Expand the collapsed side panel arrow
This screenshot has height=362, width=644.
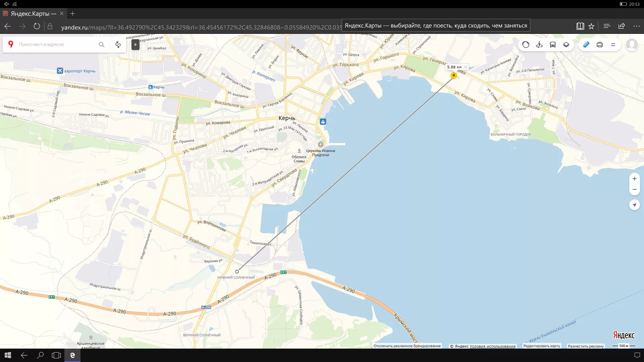pos(135,44)
